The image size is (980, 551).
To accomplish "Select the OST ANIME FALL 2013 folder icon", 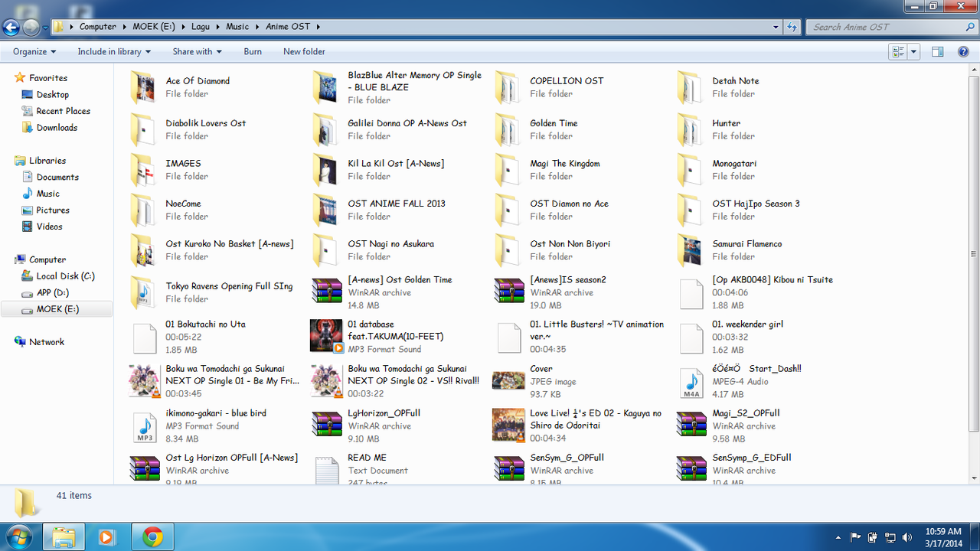I will pyautogui.click(x=326, y=210).
